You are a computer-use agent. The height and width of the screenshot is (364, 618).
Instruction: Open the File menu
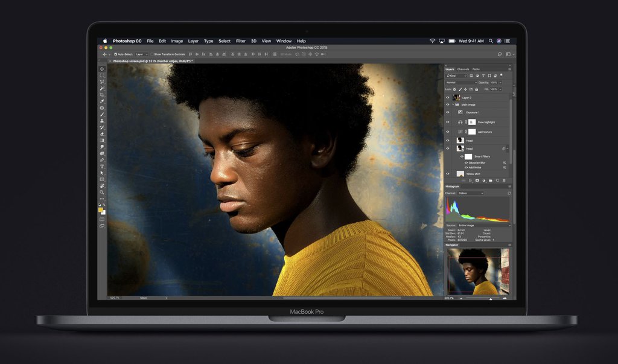150,41
